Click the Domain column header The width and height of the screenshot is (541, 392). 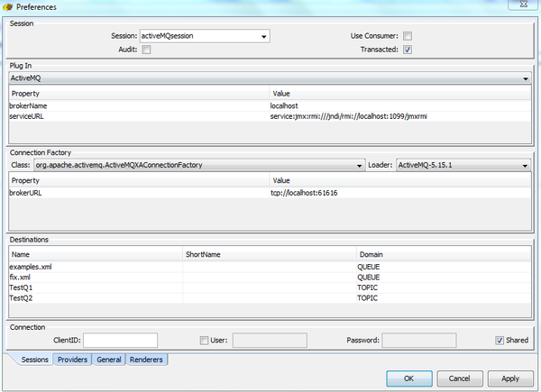[444, 254]
